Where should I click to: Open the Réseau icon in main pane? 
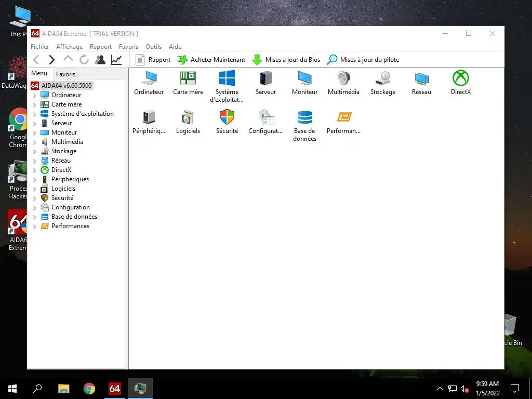(x=422, y=79)
